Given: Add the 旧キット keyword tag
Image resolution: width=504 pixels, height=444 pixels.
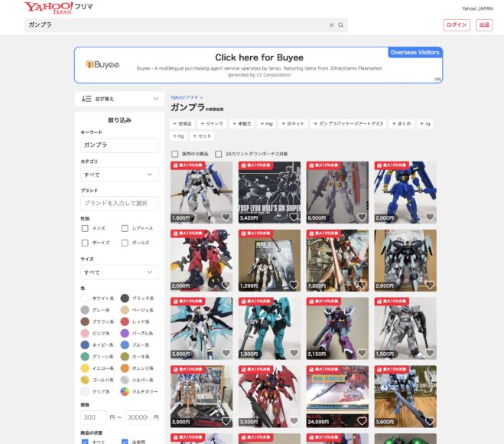Looking at the screenshot, I should pos(293,123).
